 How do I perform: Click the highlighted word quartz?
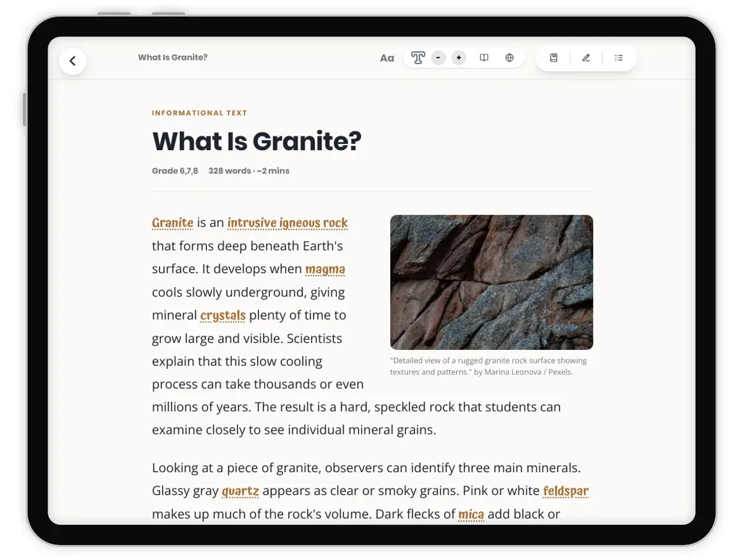[241, 491]
